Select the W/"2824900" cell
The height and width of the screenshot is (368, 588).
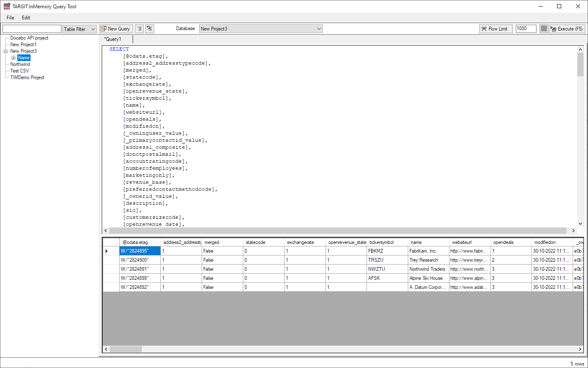[x=140, y=260]
